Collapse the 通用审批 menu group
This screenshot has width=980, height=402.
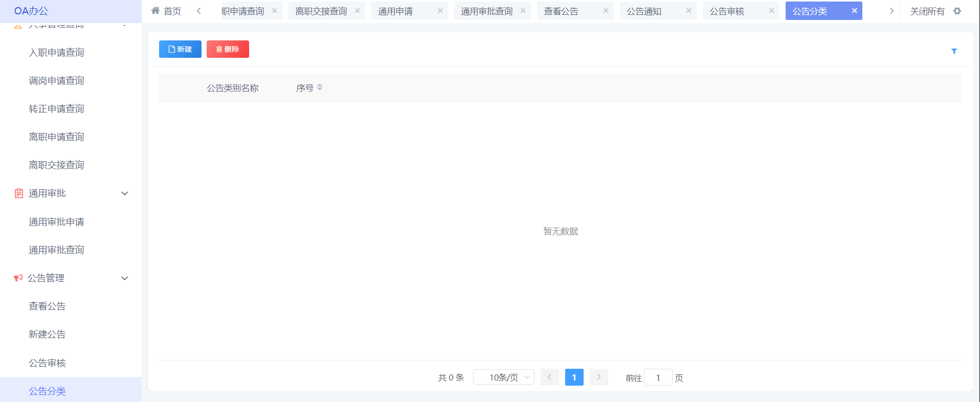124,193
